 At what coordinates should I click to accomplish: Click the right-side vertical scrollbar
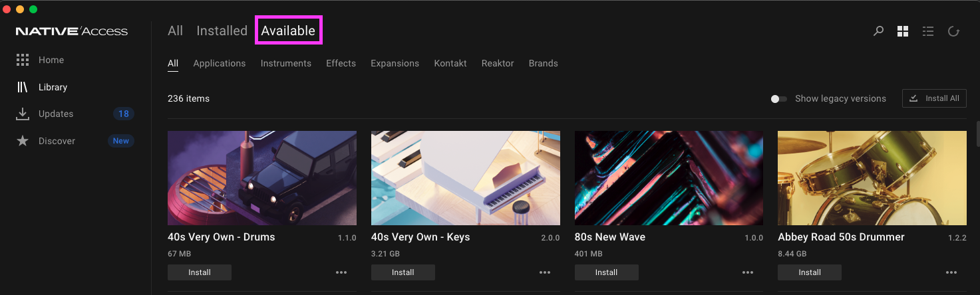pyautogui.click(x=977, y=133)
